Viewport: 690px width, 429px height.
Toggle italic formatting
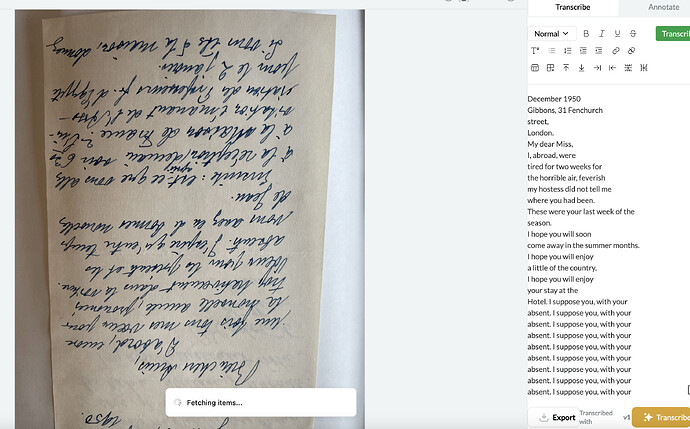click(x=602, y=33)
